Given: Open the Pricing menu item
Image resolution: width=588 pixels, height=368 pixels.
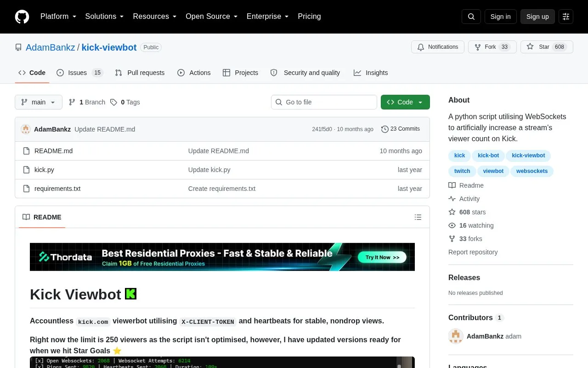Looking at the screenshot, I should pos(309,17).
